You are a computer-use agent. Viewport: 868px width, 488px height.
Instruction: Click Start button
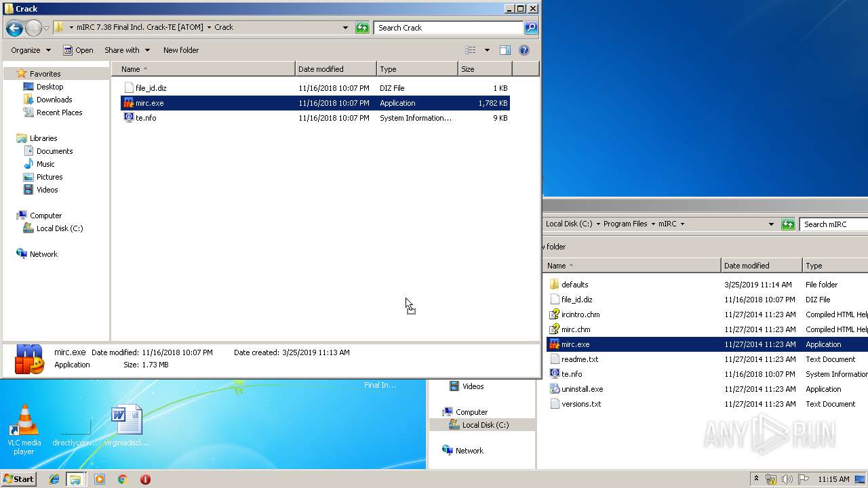[x=19, y=479]
